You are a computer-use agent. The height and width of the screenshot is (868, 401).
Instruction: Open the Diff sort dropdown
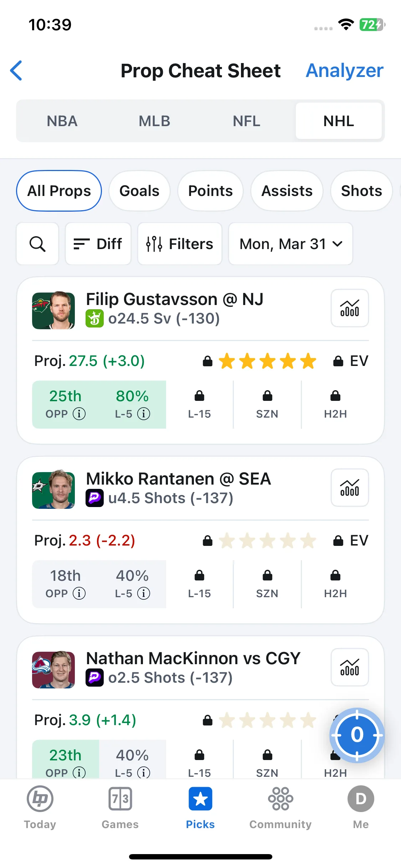(98, 244)
